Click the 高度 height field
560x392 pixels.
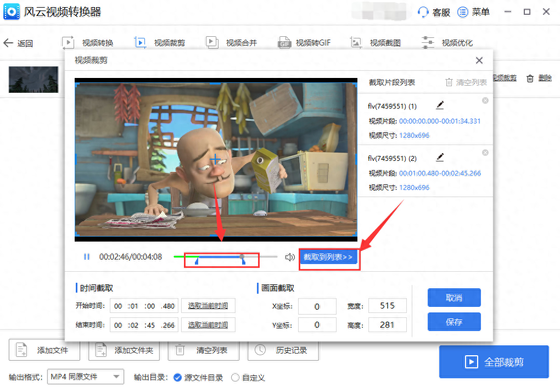pos(388,325)
